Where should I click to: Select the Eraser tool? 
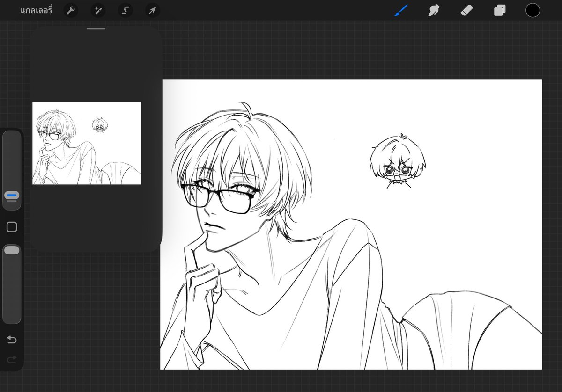click(467, 10)
